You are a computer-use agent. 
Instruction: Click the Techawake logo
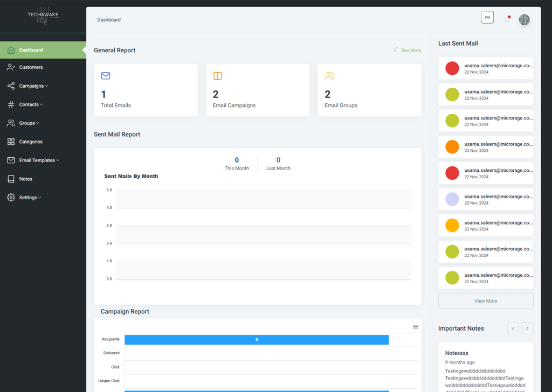43,17
